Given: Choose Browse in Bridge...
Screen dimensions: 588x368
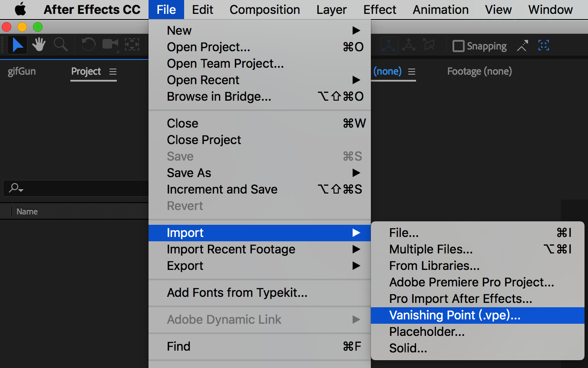Looking at the screenshot, I should 260,96.
